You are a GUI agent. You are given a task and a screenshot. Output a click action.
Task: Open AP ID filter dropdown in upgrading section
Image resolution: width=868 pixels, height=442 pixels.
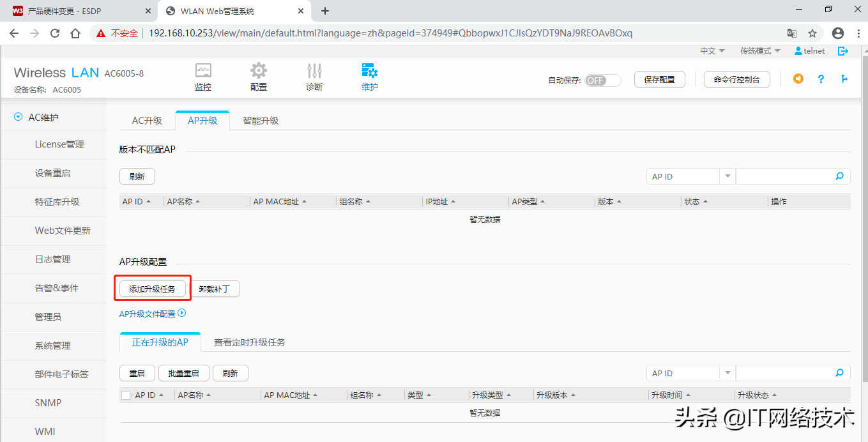click(727, 373)
